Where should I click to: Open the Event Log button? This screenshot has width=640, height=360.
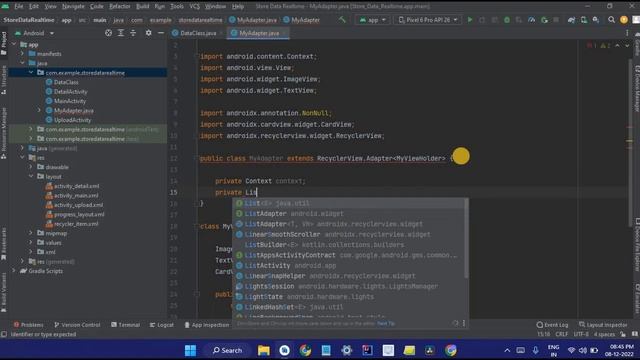552,325
